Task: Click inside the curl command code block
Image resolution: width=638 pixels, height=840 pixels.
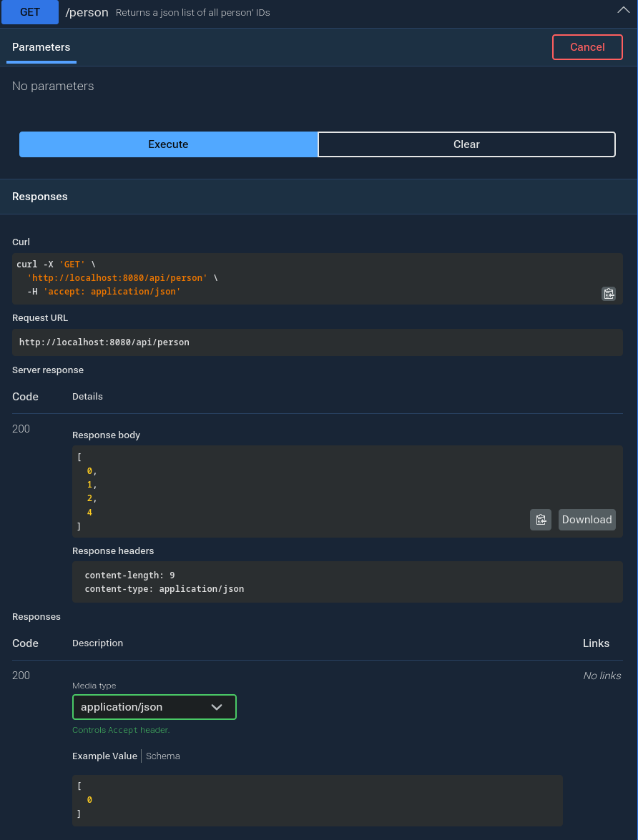Action: (x=286, y=278)
